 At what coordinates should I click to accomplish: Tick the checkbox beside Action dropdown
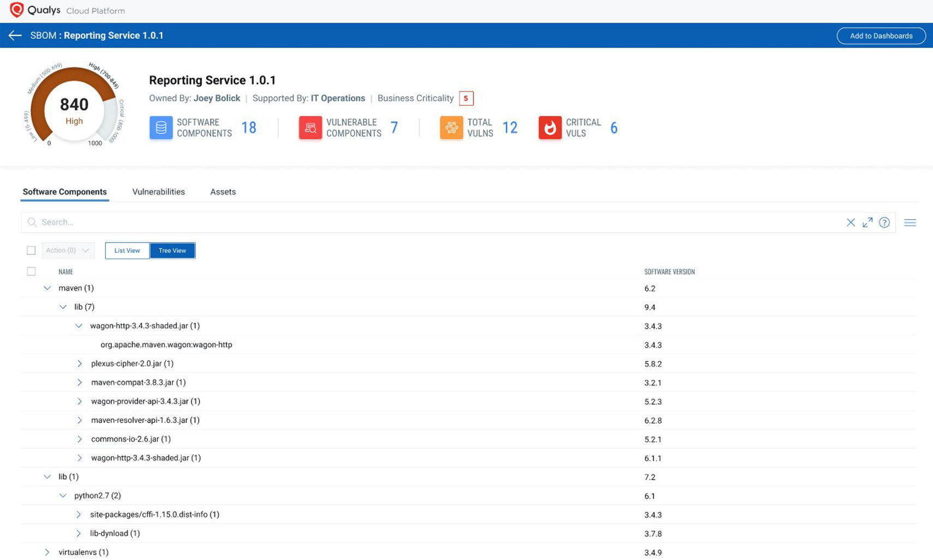click(31, 250)
